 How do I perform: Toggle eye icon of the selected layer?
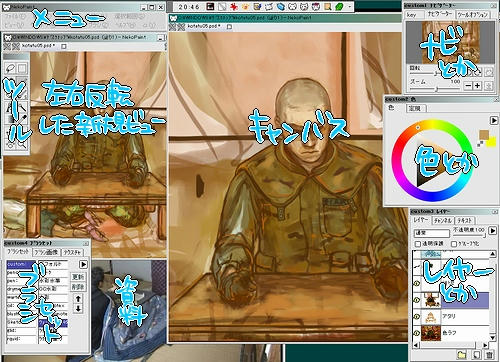click(417, 300)
